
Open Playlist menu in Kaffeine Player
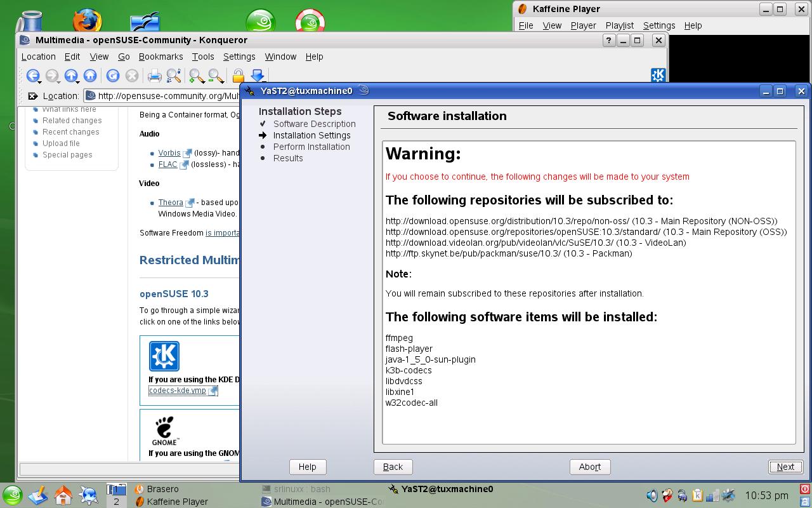619,25
